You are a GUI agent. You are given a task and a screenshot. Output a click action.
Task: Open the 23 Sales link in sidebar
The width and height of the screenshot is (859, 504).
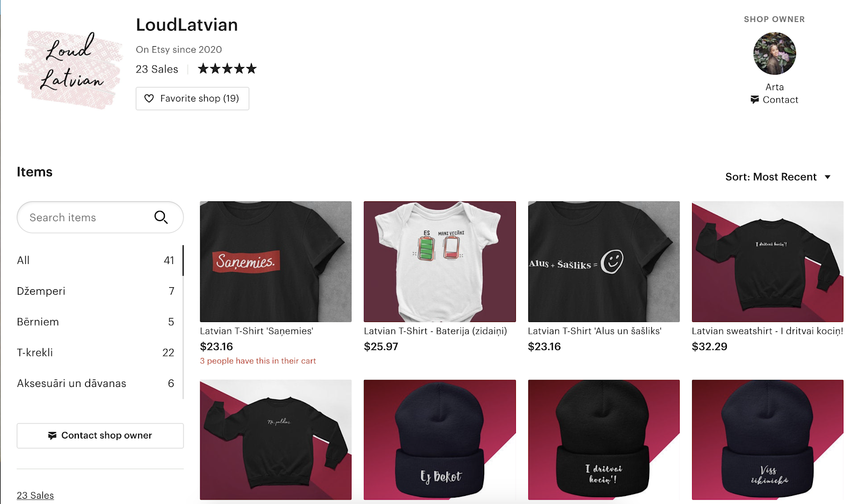[x=35, y=495]
